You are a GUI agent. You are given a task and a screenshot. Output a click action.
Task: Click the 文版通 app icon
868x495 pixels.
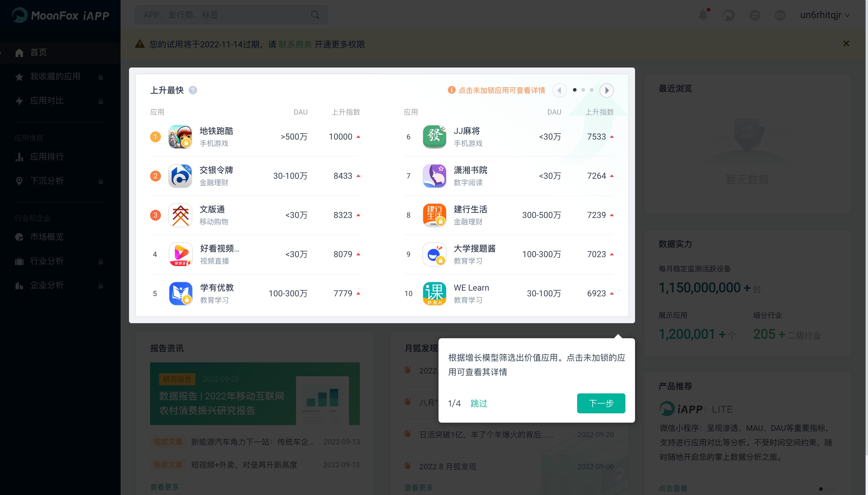pos(180,215)
